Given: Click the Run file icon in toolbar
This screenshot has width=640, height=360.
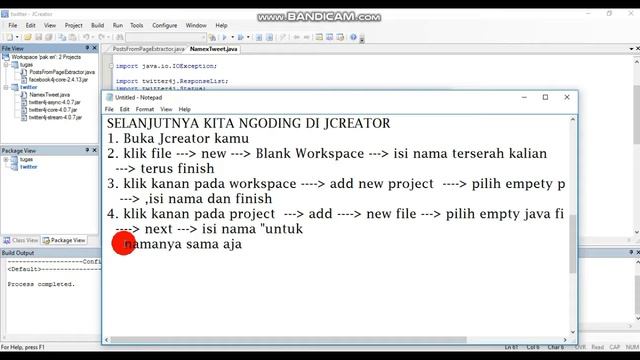Looking at the screenshot, I should tap(241, 37).
